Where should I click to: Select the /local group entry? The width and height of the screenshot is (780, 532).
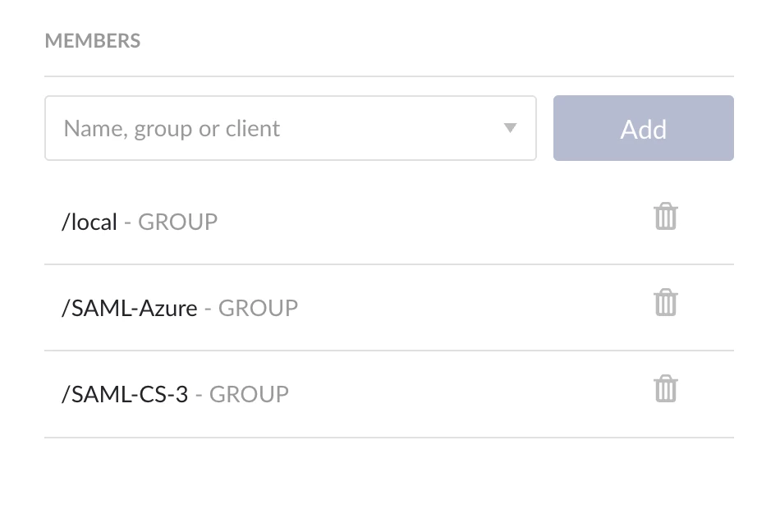[x=89, y=222]
